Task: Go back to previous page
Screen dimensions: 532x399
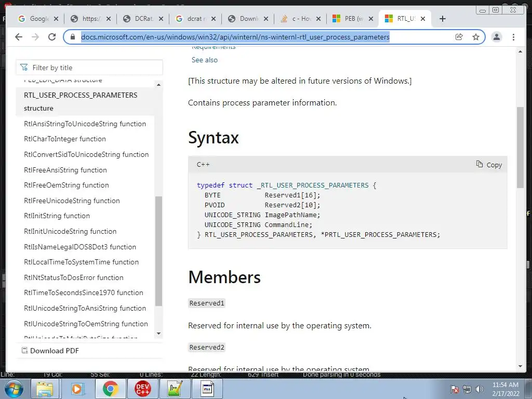Action: tap(19, 37)
